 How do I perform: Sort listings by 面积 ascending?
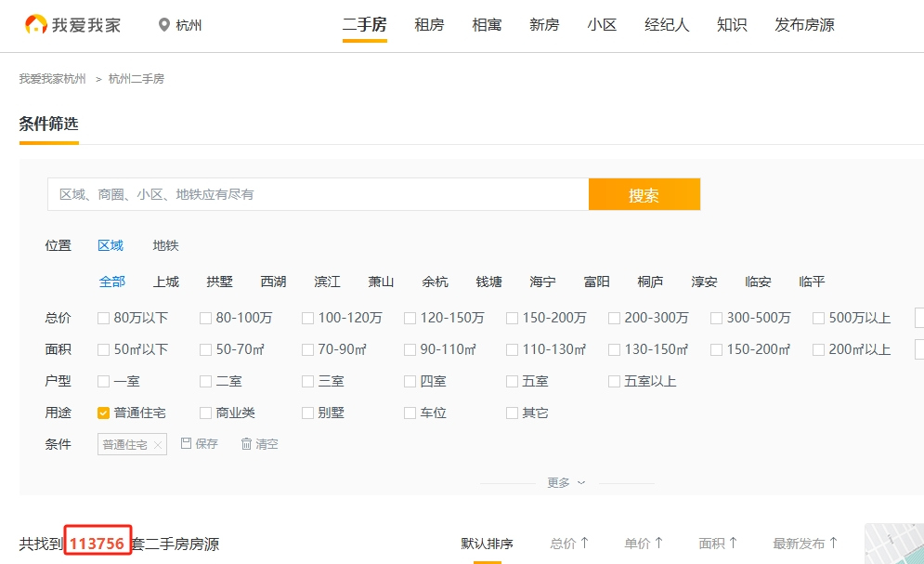(x=718, y=544)
